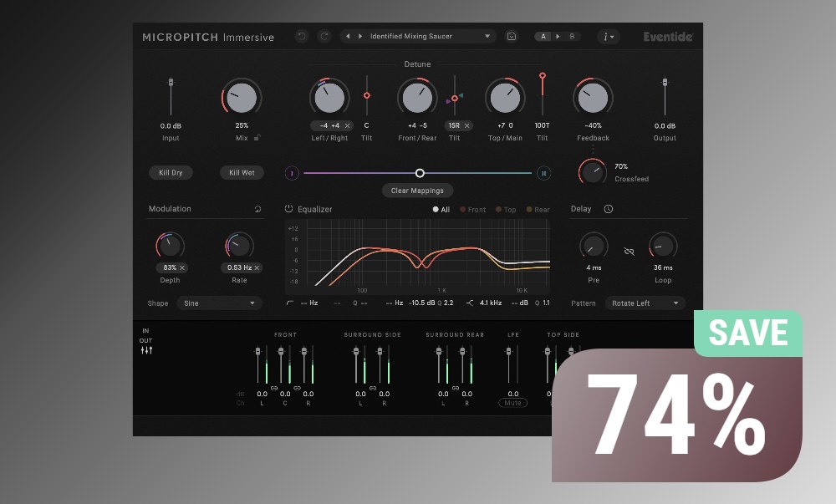The height and width of the screenshot is (504, 836).
Task: Click the Front L channel fader handle
Action: [258, 351]
